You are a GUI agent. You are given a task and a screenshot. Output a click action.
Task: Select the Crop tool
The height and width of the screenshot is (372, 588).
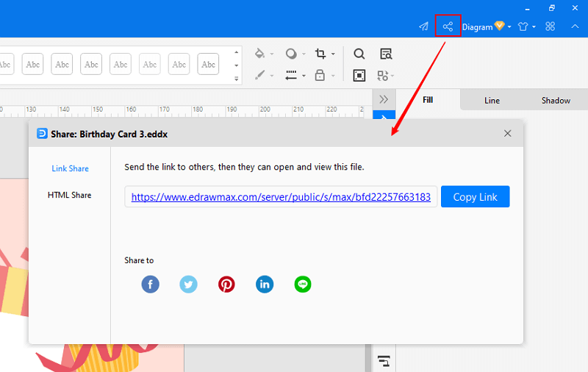pos(320,54)
